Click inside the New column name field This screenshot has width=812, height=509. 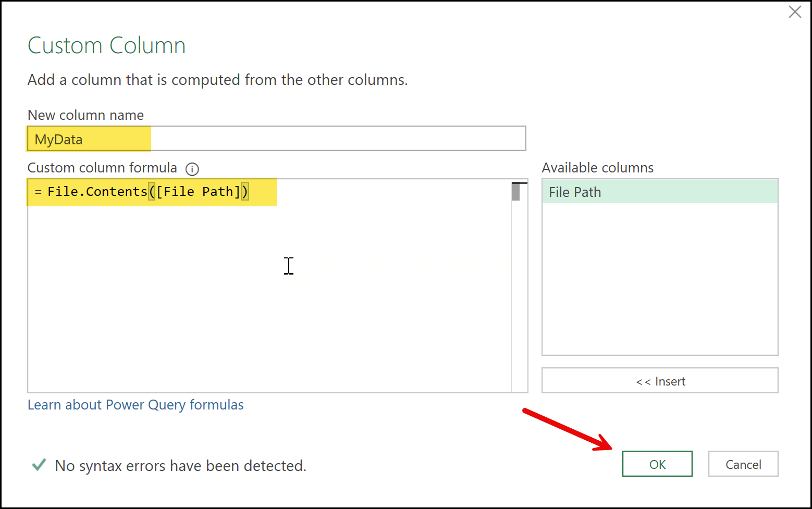click(334, 139)
